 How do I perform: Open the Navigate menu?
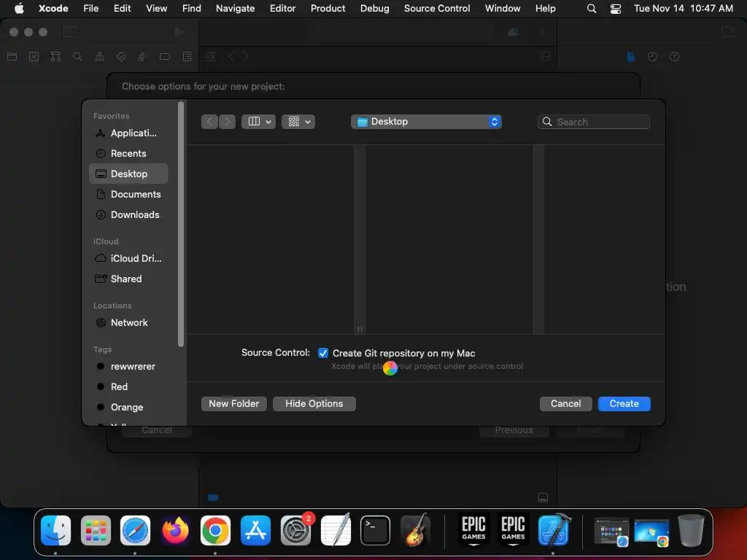click(x=236, y=8)
